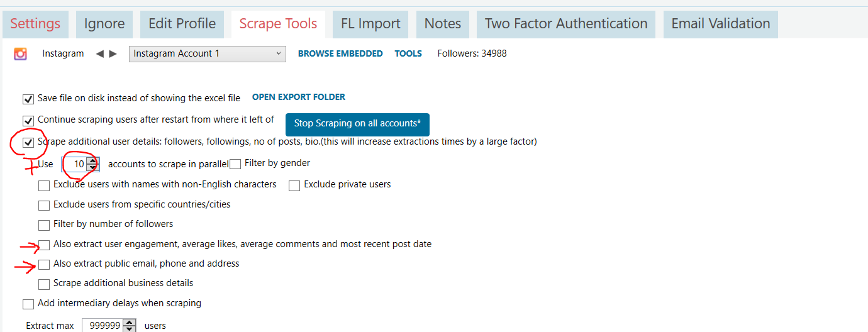
Task: Click the Extract max users number field
Action: [103, 326]
